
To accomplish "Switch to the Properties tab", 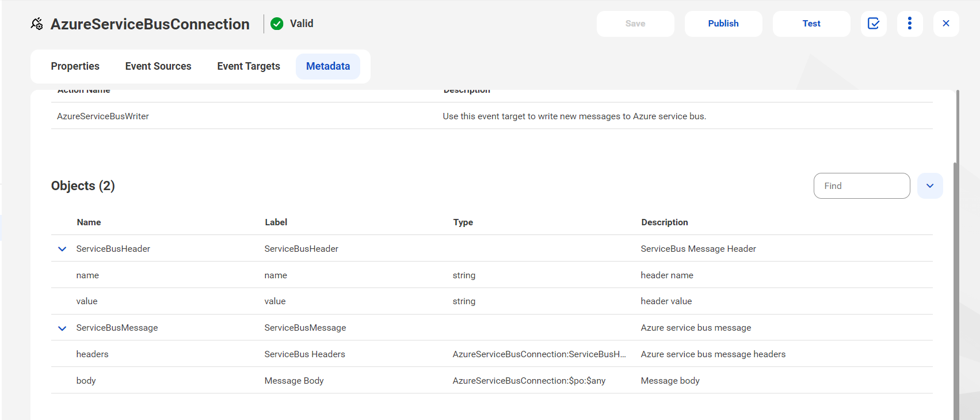I will 75,66.
